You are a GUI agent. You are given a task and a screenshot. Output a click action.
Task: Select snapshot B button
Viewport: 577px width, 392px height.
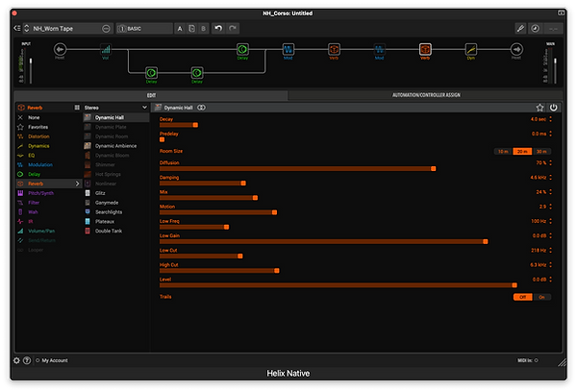tap(203, 28)
